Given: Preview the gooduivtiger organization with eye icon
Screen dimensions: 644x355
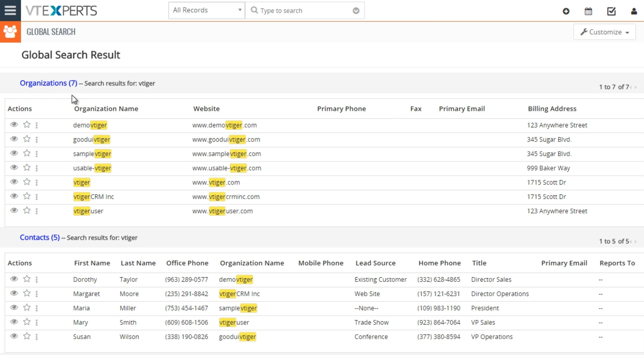Looking at the screenshot, I should coord(14,139).
